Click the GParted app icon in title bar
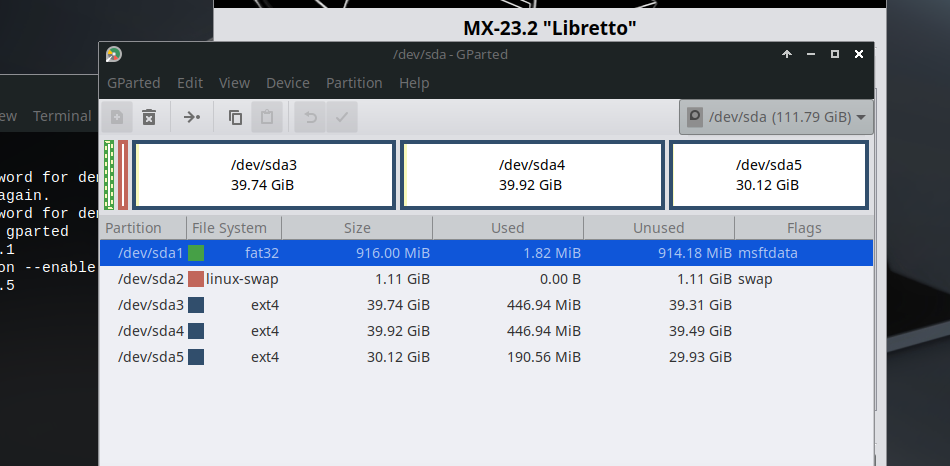950x466 pixels. 113,54
